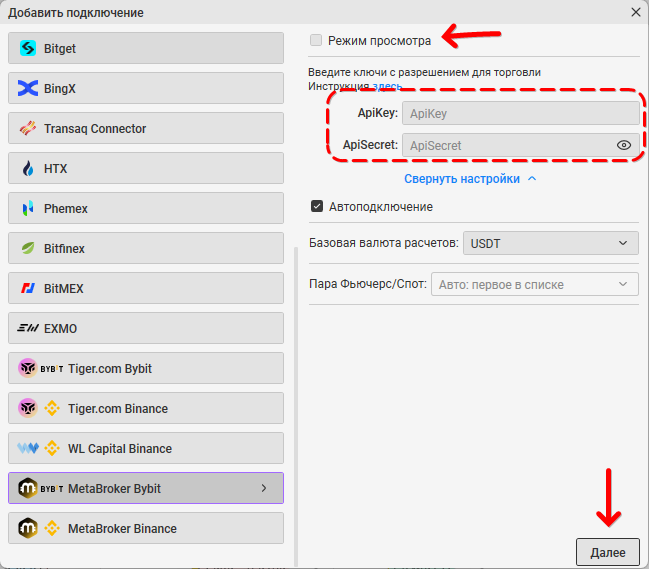The image size is (649, 569).
Task: Choose the HTX connection
Action: 146,168
